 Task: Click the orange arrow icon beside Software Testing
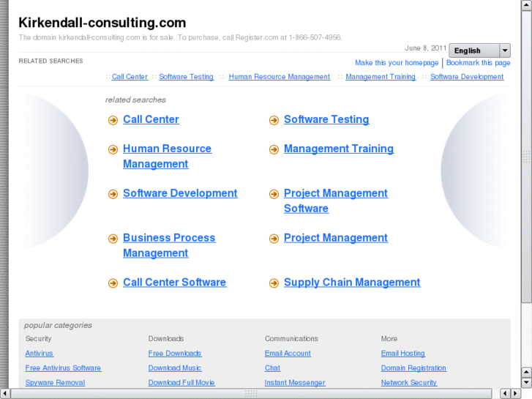pos(274,120)
